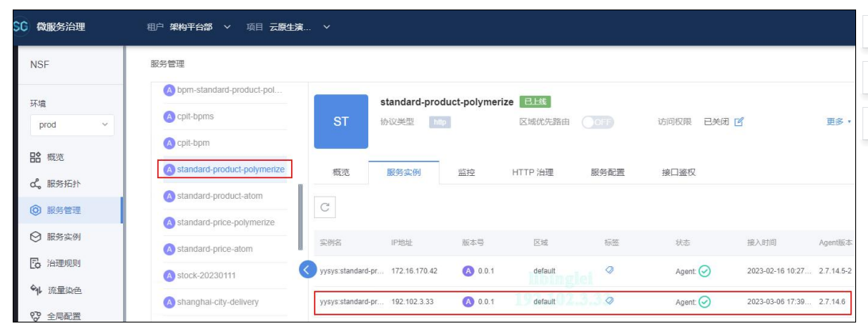The height and width of the screenshot is (332, 868).
Task: Click the edit icon next to 访问权限
Action: (739, 122)
